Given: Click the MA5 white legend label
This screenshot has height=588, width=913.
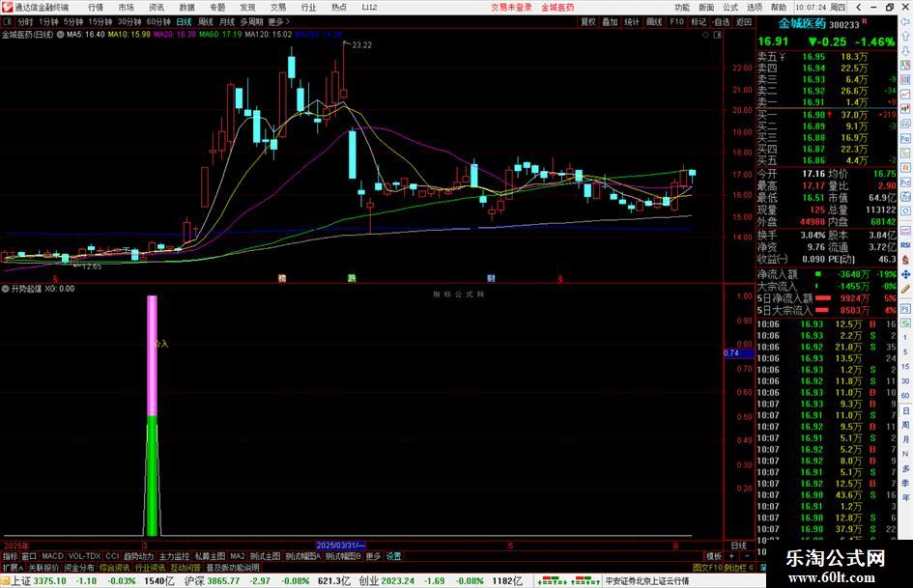Looking at the screenshot, I should pos(86,35).
